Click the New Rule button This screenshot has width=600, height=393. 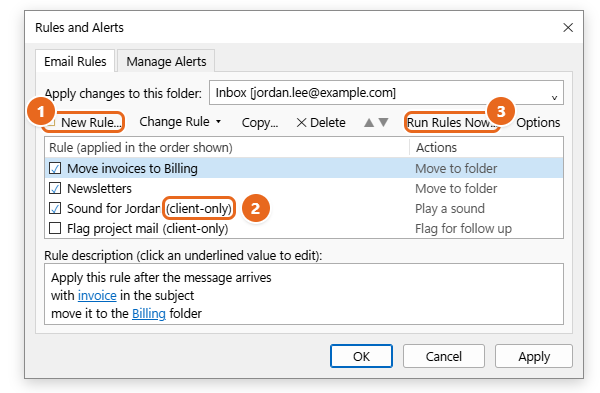(84, 122)
